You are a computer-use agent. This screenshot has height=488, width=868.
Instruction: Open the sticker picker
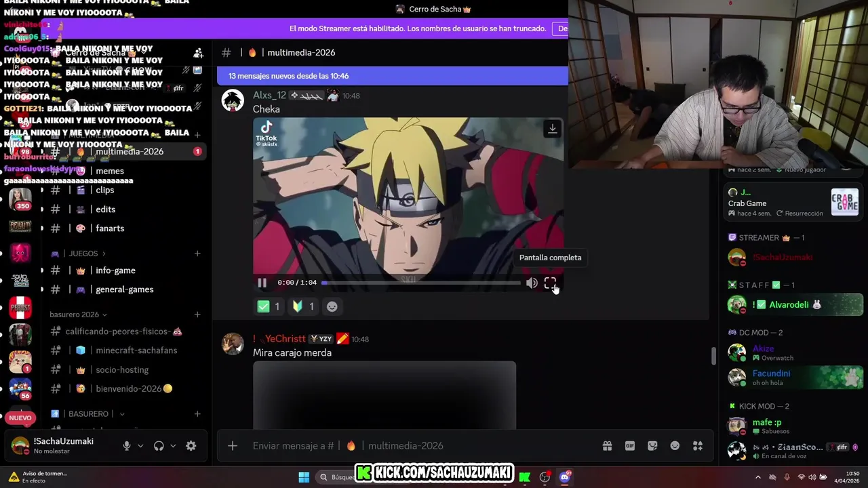[x=652, y=446]
